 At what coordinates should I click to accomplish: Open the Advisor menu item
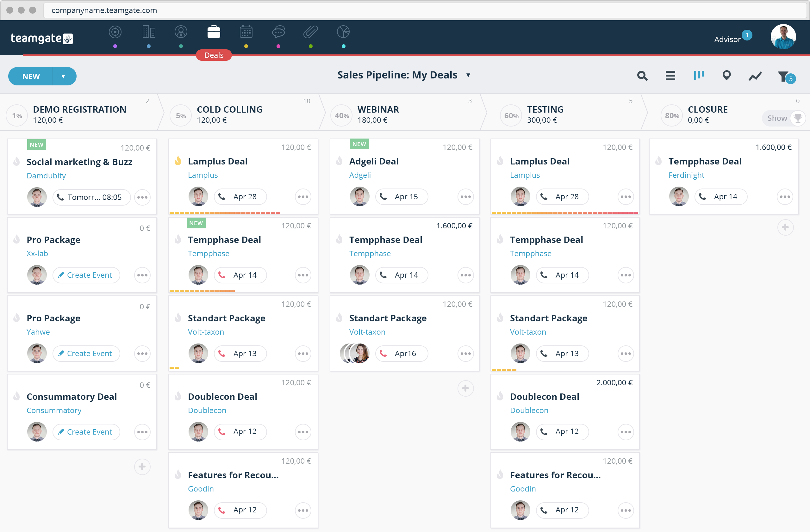pos(727,40)
